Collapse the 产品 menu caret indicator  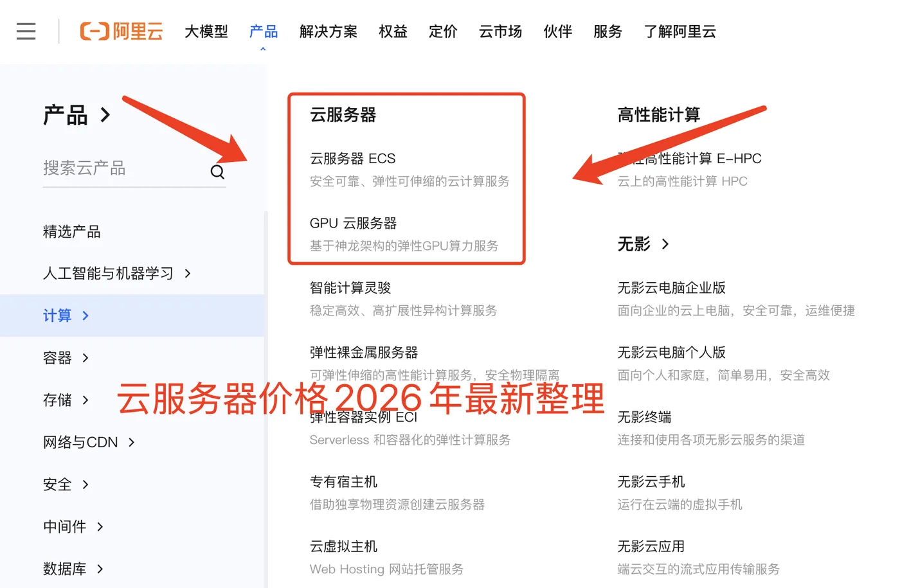[x=263, y=49]
